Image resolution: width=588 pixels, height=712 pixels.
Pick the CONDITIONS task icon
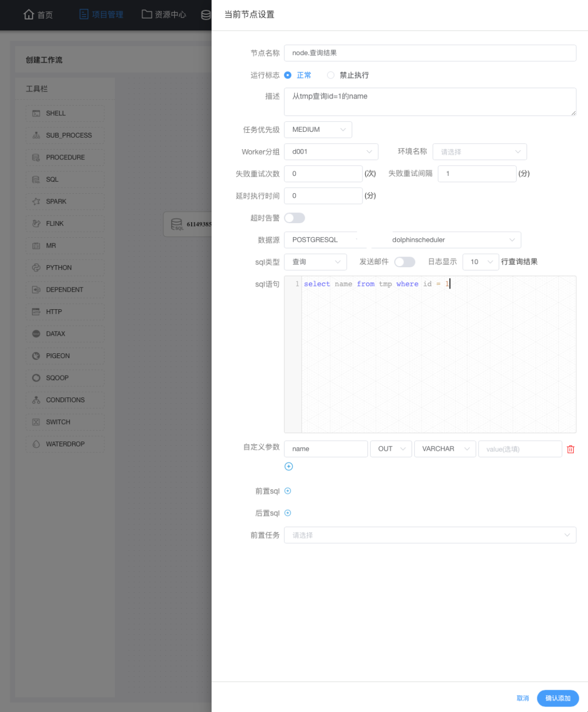point(36,400)
